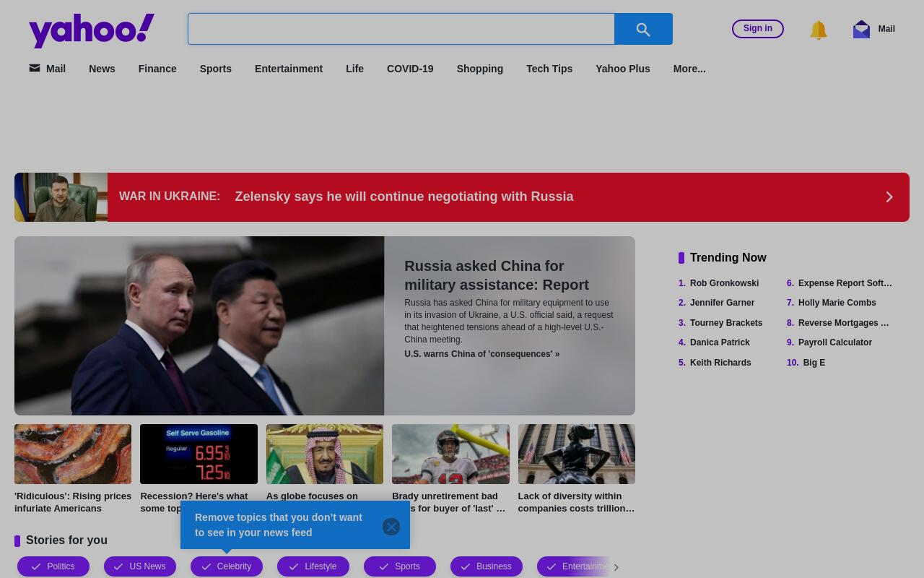Select trending topic Holly Marie Combs

point(837,303)
